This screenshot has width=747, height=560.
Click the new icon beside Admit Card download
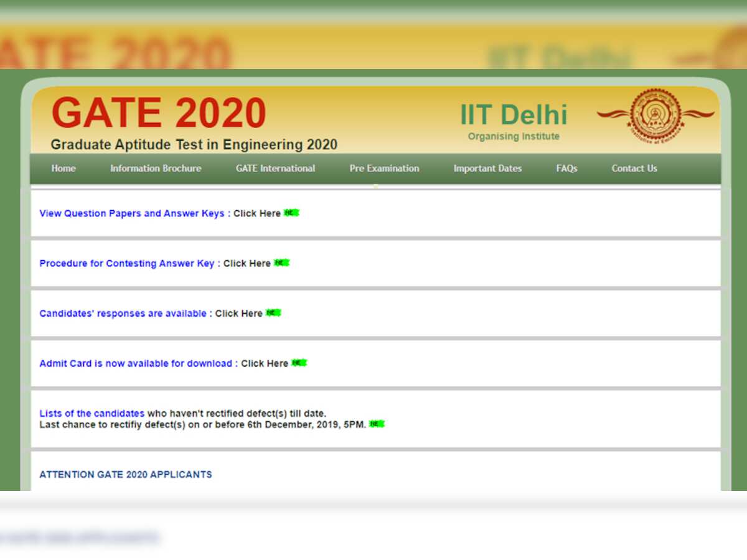click(x=299, y=362)
